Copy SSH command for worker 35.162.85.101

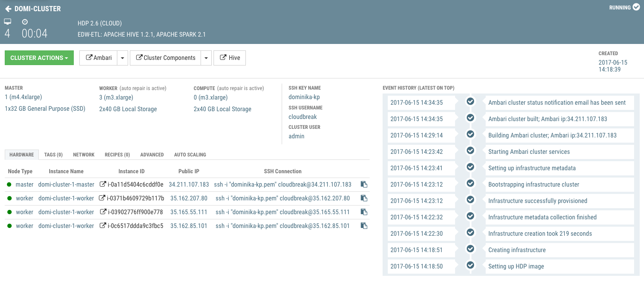(x=364, y=225)
